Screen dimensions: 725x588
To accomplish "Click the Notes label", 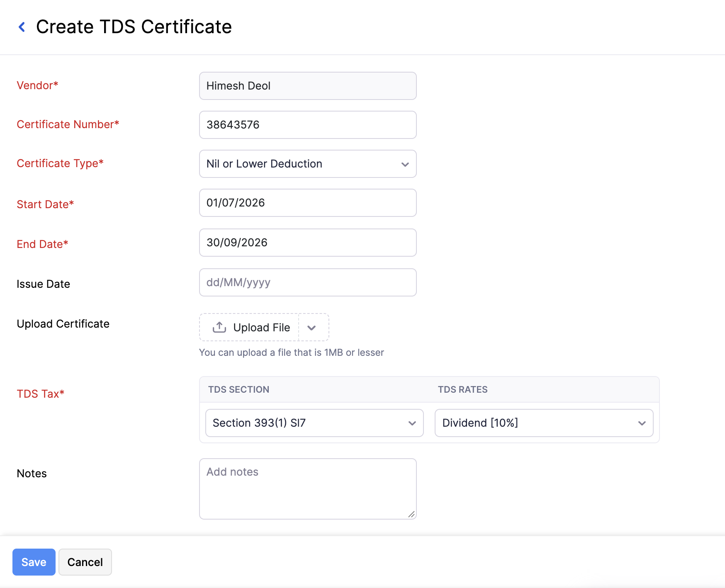I will point(32,474).
